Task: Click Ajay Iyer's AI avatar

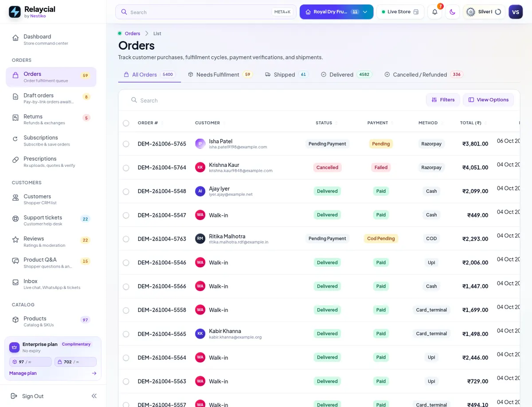Action: 200,191
